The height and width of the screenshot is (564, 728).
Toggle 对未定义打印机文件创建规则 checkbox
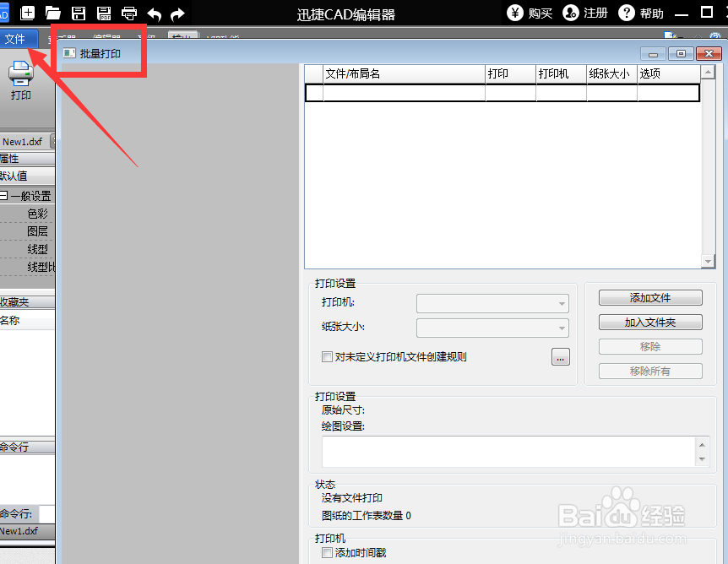pyautogui.click(x=328, y=356)
